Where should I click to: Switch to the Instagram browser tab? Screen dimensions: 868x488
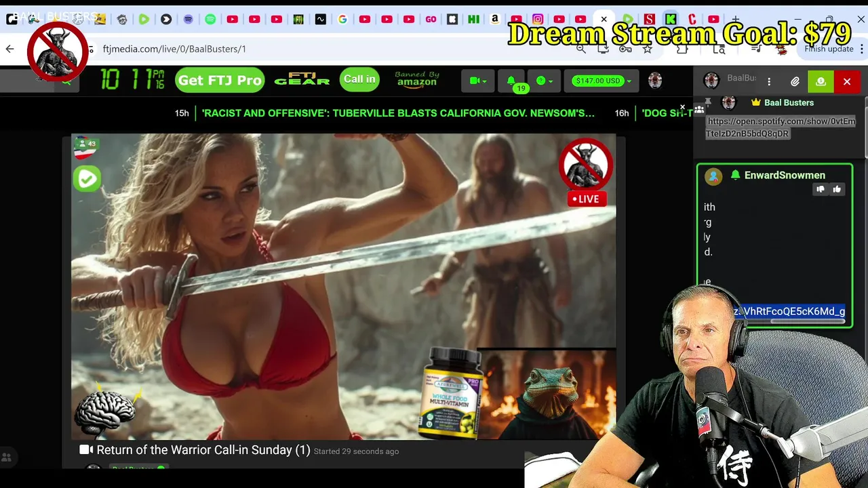[x=538, y=20]
